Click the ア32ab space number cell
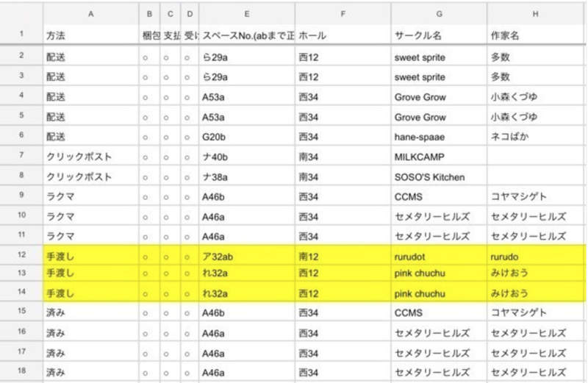The height and width of the screenshot is (383, 588). tap(247, 253)
